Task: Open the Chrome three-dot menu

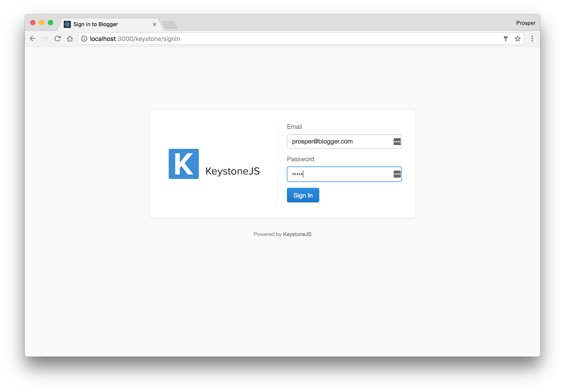Action: pyautogui.click(x=532, y=39)
